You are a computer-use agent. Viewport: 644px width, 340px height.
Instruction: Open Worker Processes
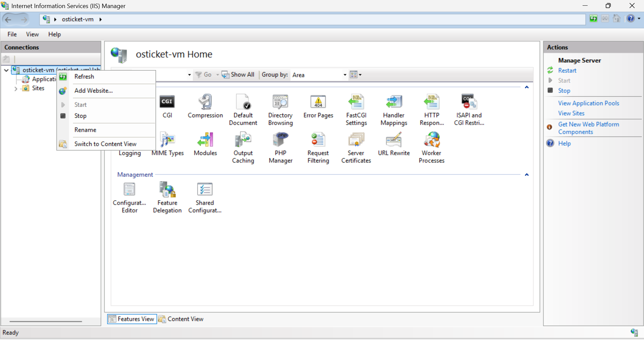coord(432,148)
